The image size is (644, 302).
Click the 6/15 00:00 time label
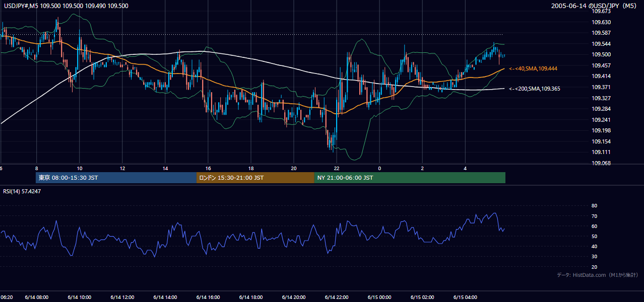tap(379, 297)
